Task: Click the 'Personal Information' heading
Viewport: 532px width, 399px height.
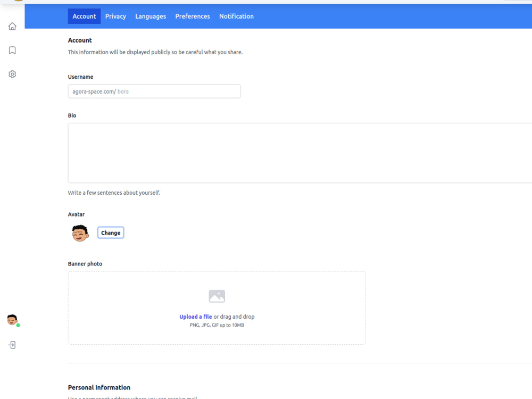Action: pos(99,387)
